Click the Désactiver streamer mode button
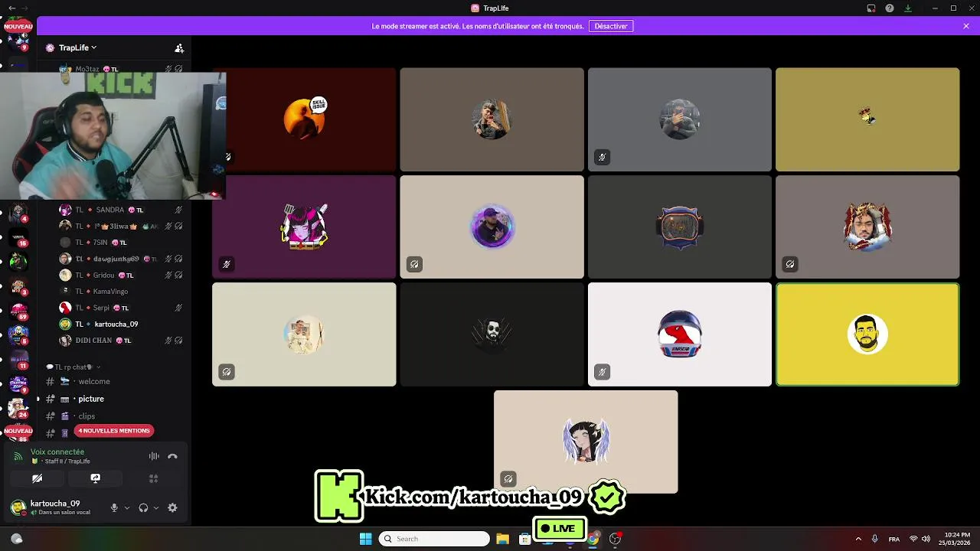This screenshot has width=980, height=551. tap(611, 26)
